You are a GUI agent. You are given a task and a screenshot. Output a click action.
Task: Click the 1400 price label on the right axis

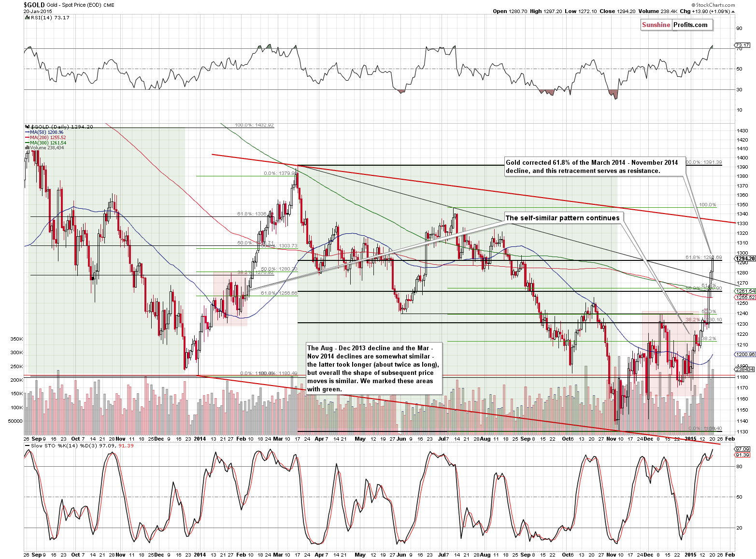(x=742, y=158)
